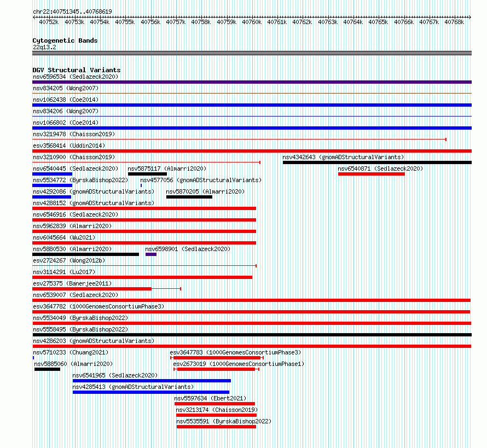Click the black nsv4342643 variant bar

coord(377,162)
